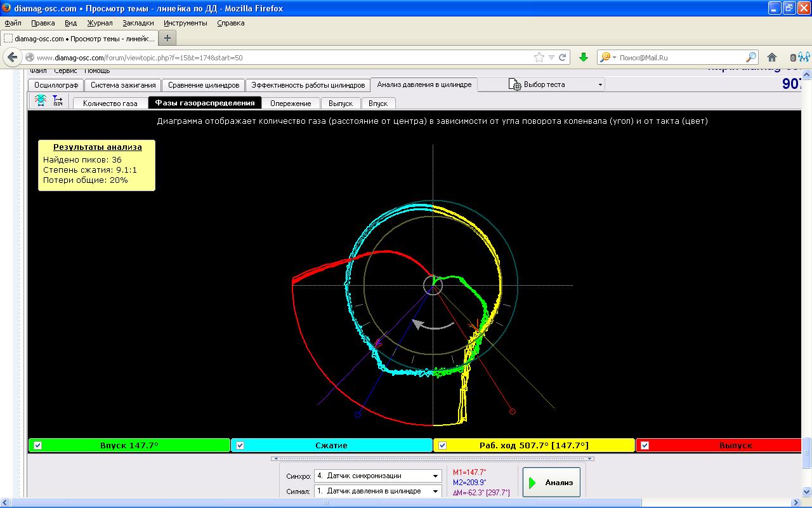The height and width of the screenshot is (508, 812).
Task: Go to Firefox home page icon
Action: tap(772, 57)
